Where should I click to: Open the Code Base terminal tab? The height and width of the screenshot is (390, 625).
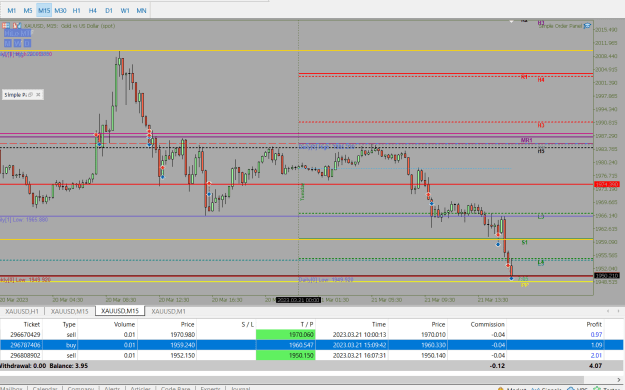[175, 388]
